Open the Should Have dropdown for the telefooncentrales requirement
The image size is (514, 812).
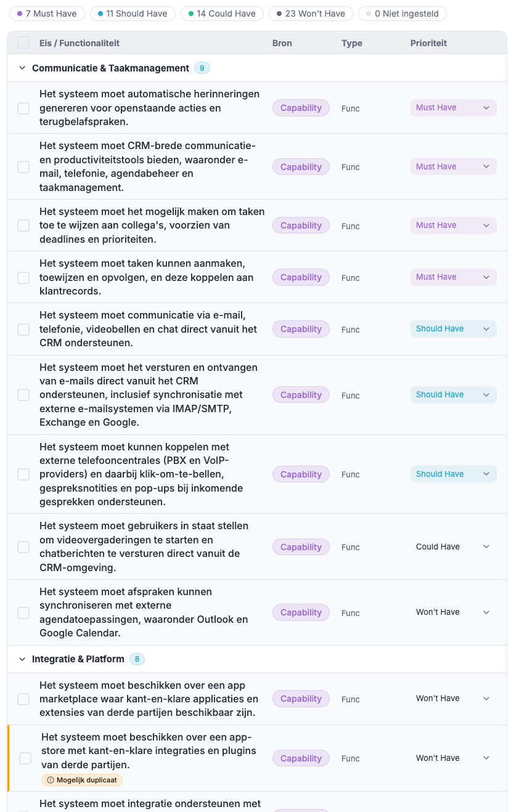tap(454, 474)
